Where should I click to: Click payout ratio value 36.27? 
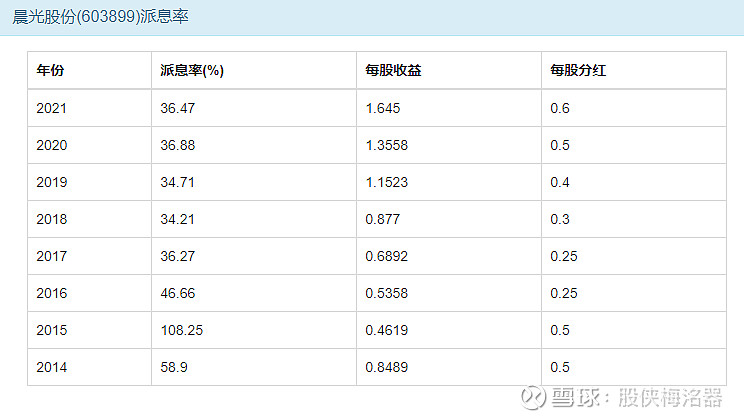(177, 256)
